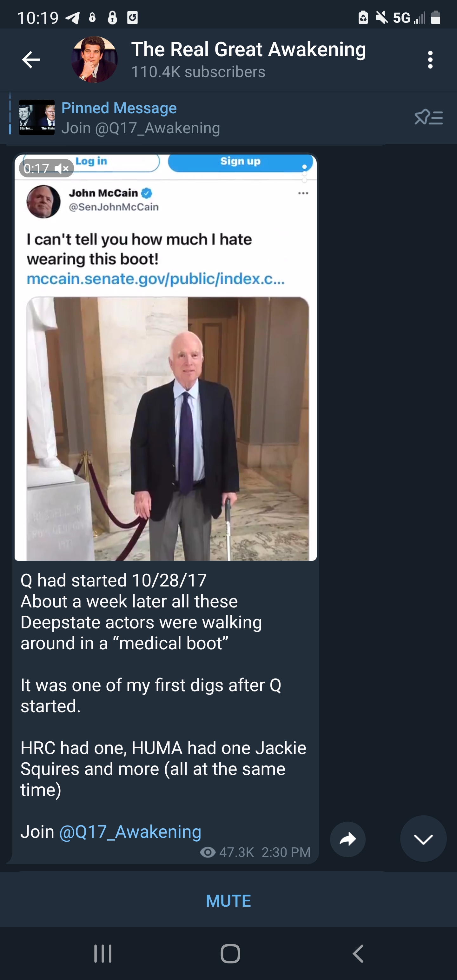
Task: Tap Android home navigation button
Action: [230, 953]
